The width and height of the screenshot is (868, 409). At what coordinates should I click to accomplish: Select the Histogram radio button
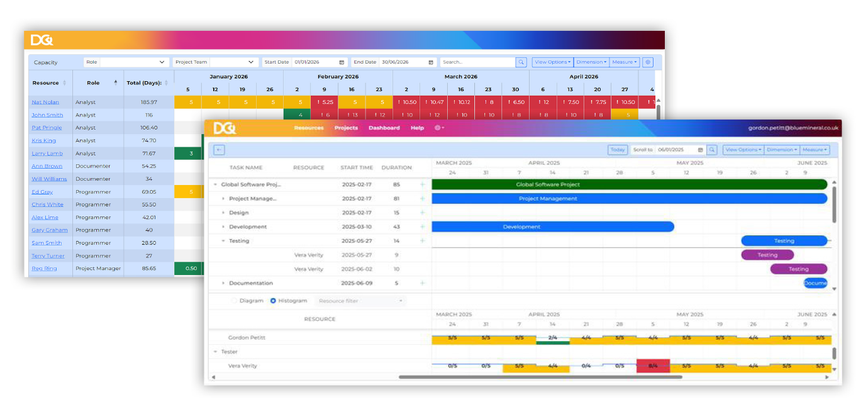point(273,301)
